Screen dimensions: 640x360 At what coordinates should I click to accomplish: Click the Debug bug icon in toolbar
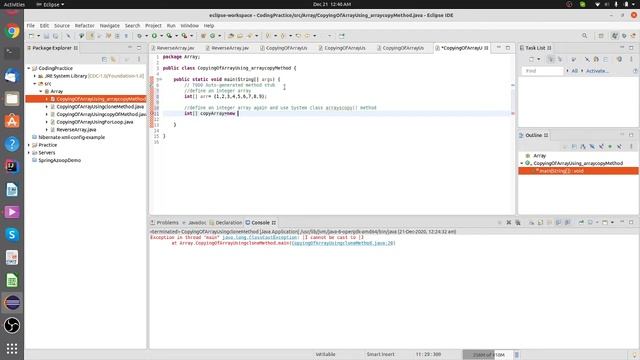click(x=139, y=36)
